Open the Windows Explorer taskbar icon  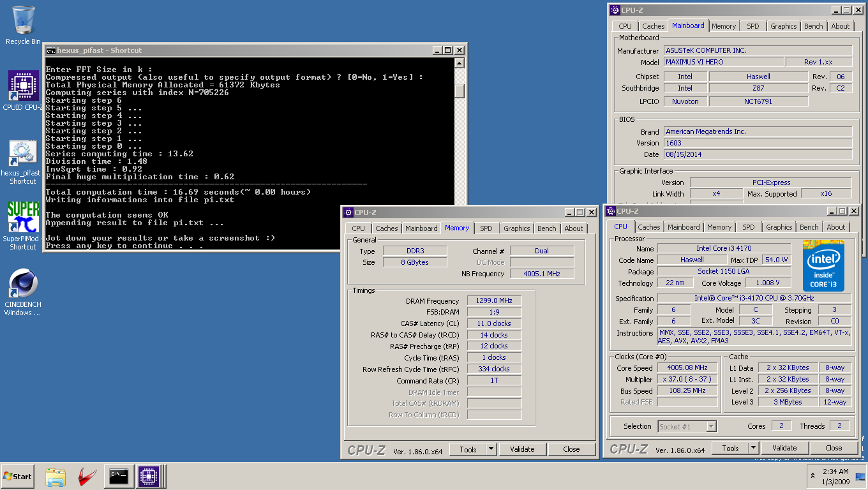point(56,477)
